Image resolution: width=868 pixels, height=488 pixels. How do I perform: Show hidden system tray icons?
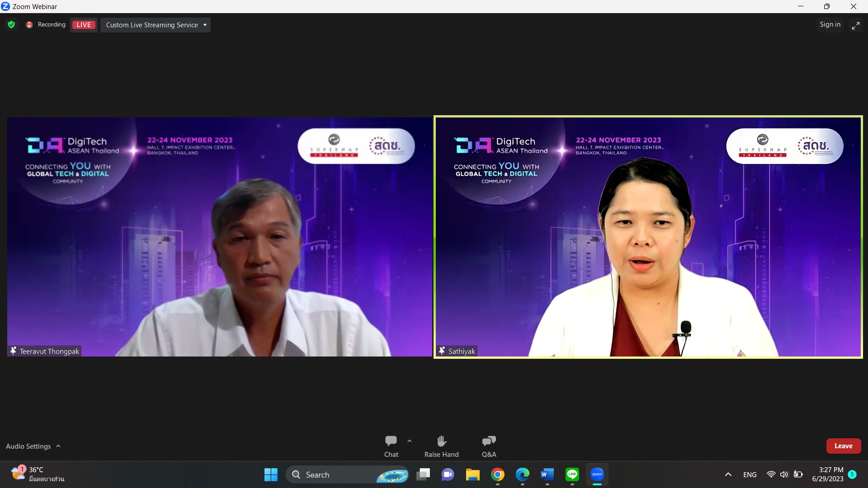(x=728, y=474)
